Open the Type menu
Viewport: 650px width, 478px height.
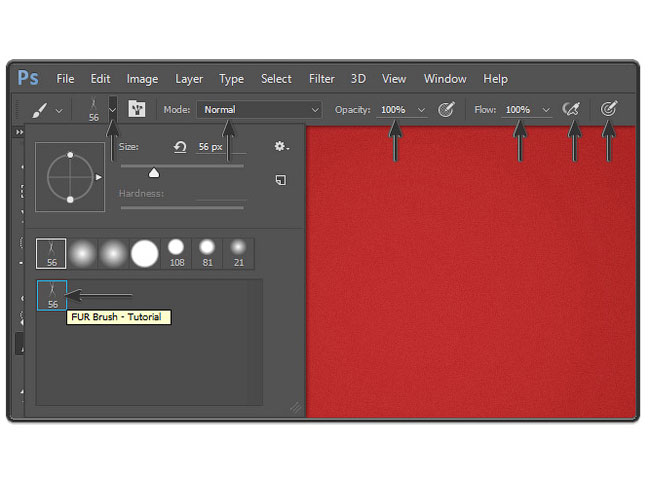(x=231, y=79)
